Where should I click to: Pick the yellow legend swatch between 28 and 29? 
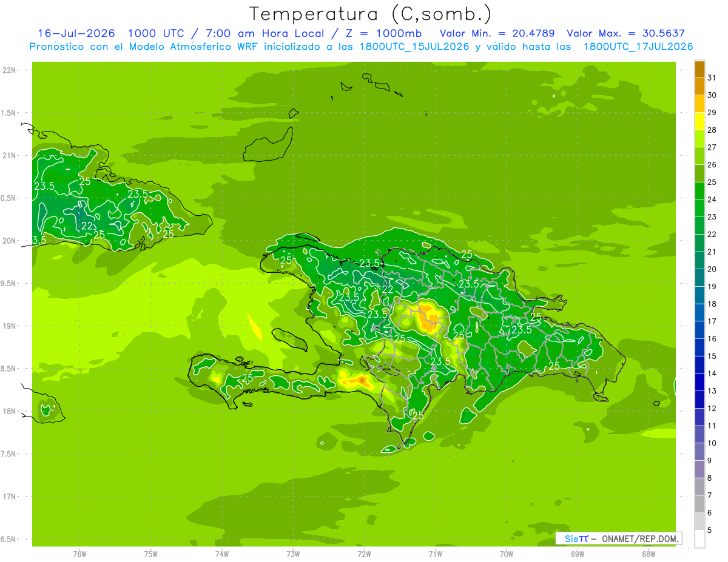pyautogui.click(x=699, y=121)
